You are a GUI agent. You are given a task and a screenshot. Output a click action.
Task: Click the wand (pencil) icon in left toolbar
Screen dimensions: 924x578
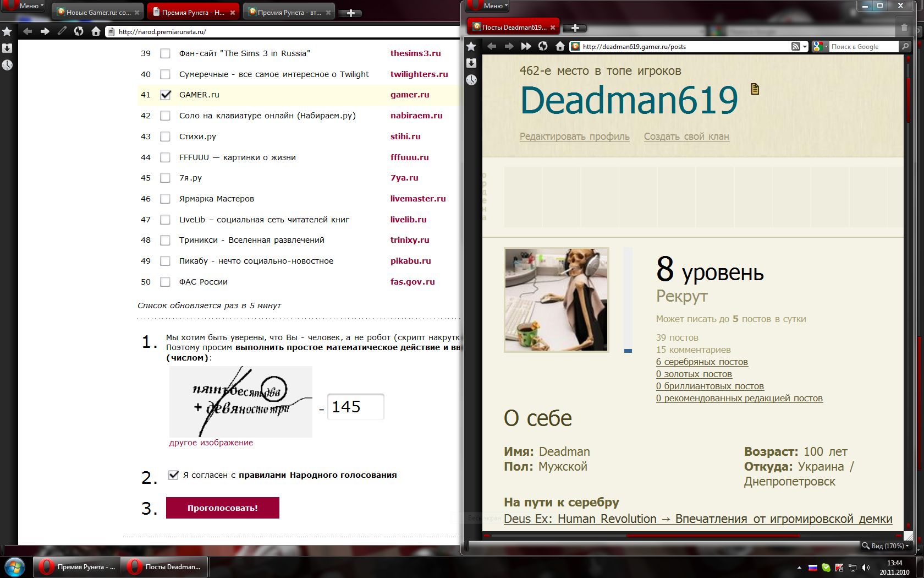[62, 31]
